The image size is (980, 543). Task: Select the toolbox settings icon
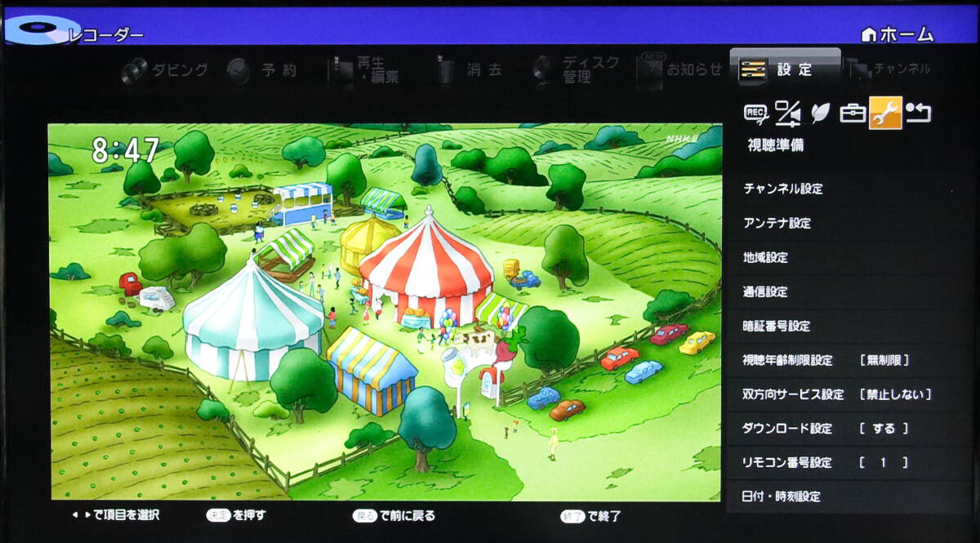853,113
